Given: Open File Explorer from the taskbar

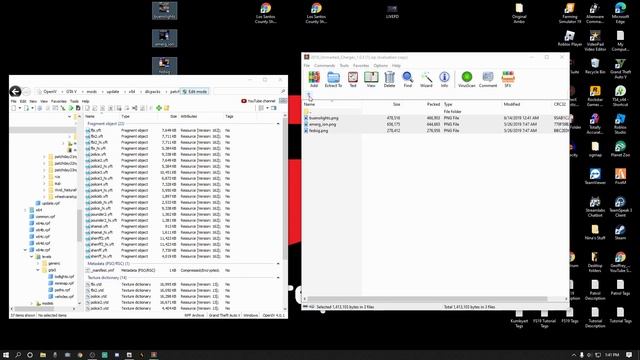Looking at the screenshot, I should (x=43, y=355).
